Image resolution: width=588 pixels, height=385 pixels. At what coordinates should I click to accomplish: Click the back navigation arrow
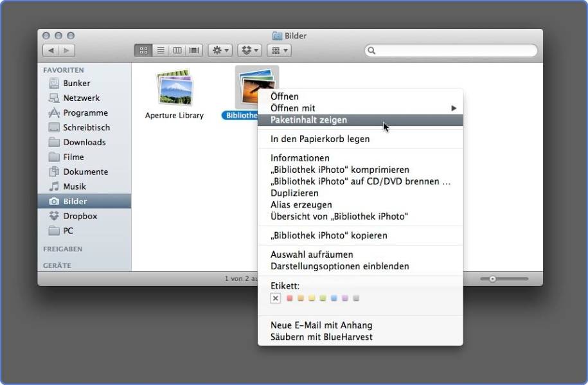(x=51, y=50)
